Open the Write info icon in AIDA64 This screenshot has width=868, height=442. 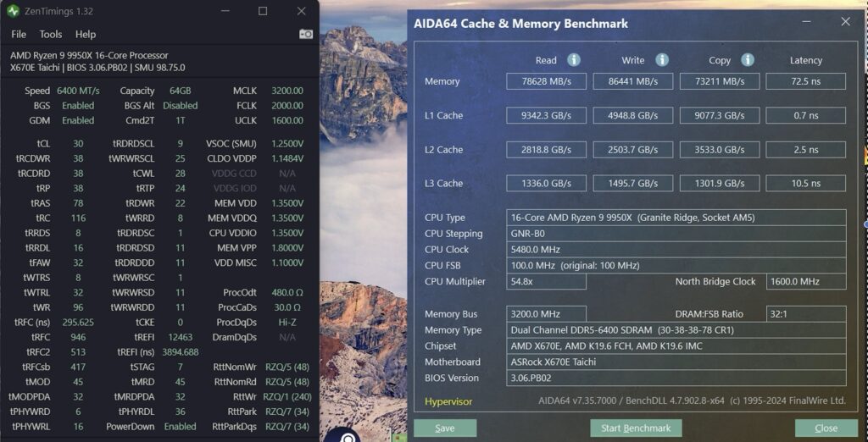(661, 60)
